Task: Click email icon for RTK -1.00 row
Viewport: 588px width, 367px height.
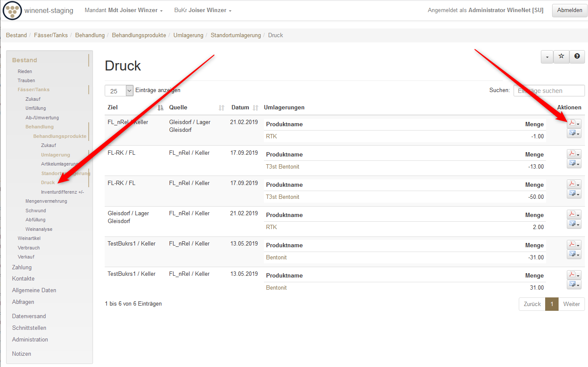Action: point(572,134)
